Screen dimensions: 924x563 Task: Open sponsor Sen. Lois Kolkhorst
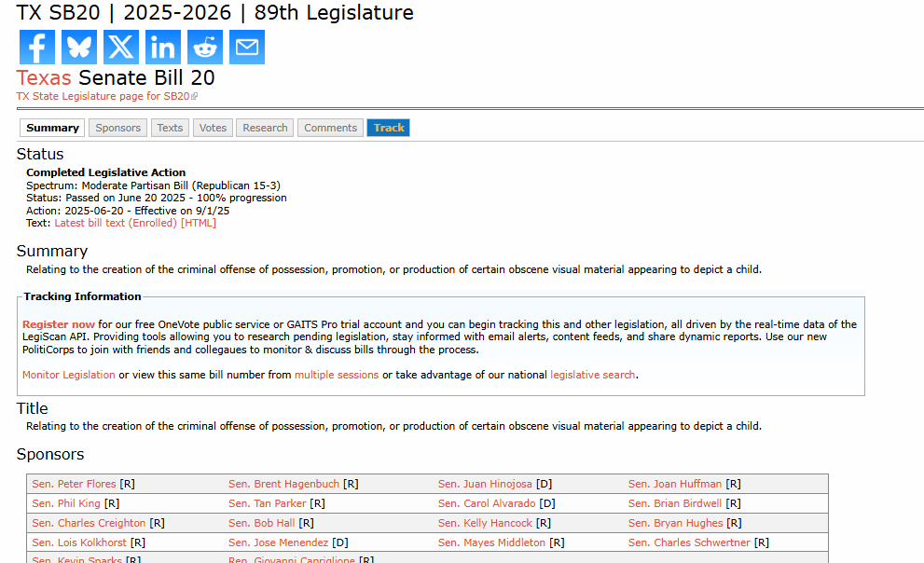tap(79, 542)
